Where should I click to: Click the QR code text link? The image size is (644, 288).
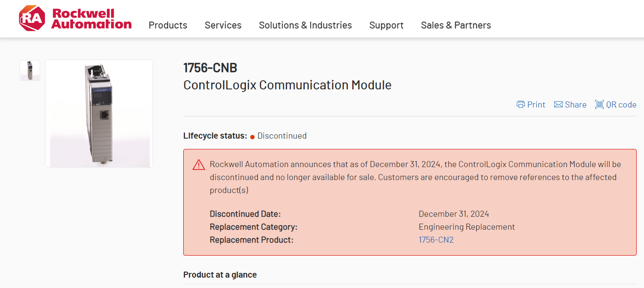tap(621, 104)
